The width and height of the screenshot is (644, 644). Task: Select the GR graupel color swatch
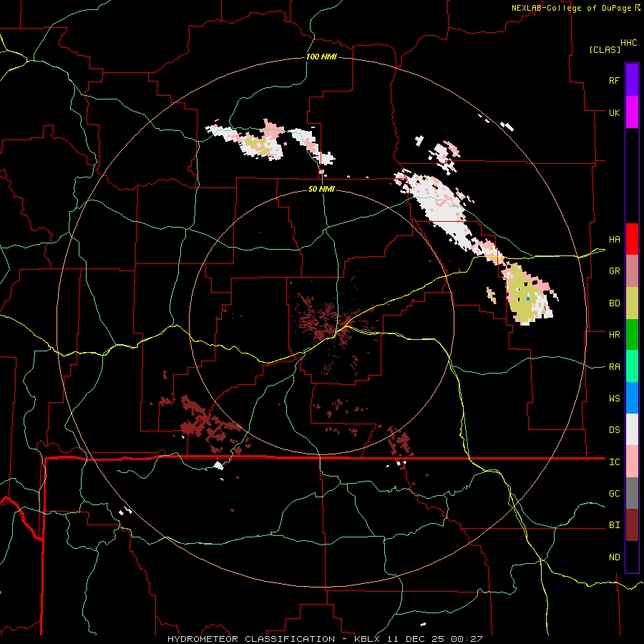(632, 270)
